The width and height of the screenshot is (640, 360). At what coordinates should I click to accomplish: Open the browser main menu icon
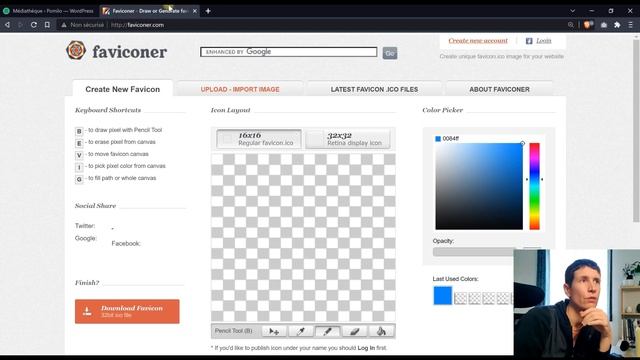[631, 25]
